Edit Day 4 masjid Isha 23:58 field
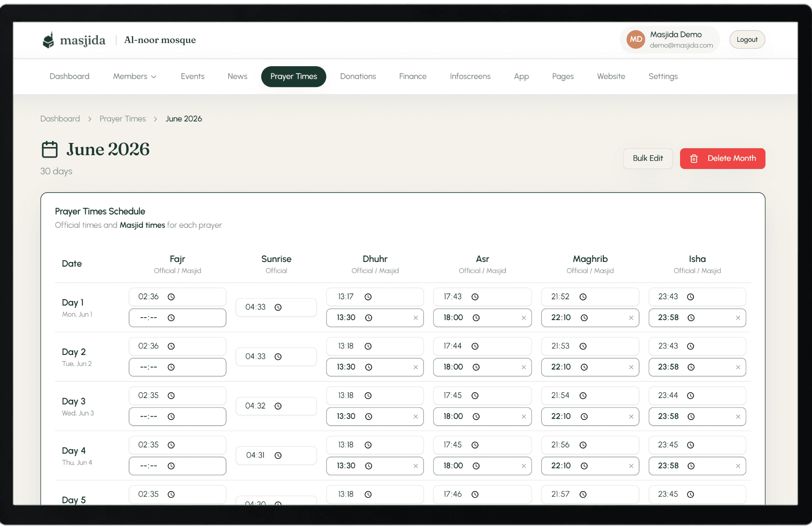Screen dimensions: 812x528 tap(697, 466)
